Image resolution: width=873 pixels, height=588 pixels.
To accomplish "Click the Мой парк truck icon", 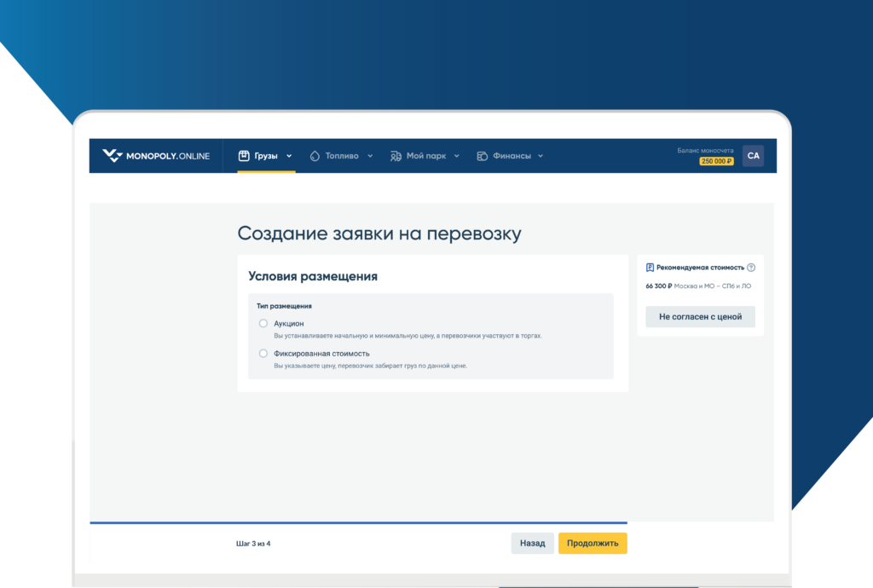I will click(x=396, y=156).
